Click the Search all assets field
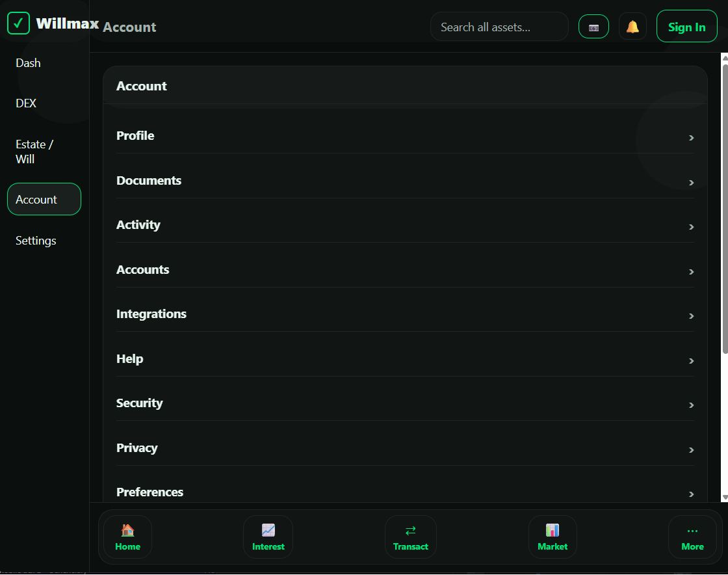Image resolution: width=728 pixels, height=575 pixels. (x=499, y=27)
